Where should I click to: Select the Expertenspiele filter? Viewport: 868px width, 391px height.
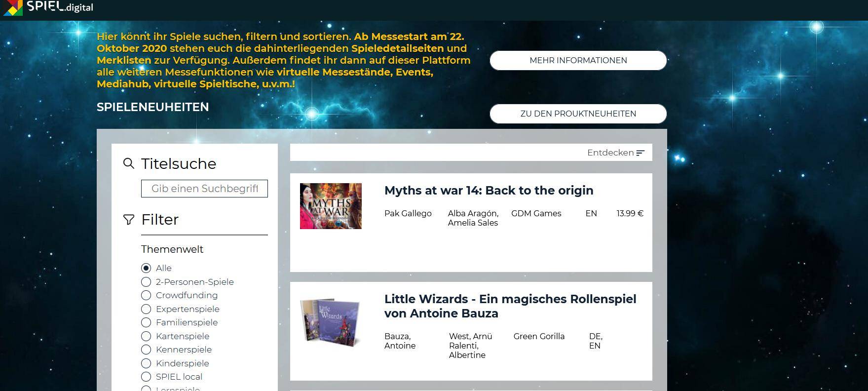146,309
